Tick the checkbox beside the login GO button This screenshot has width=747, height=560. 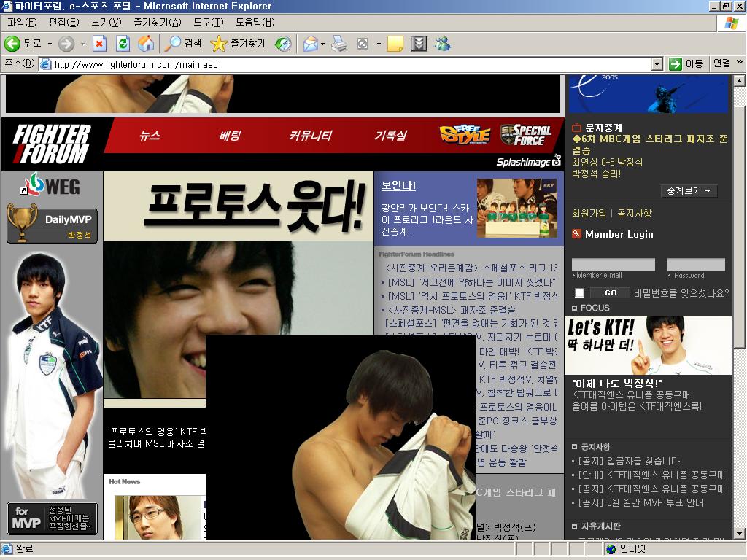pos(579,292)
